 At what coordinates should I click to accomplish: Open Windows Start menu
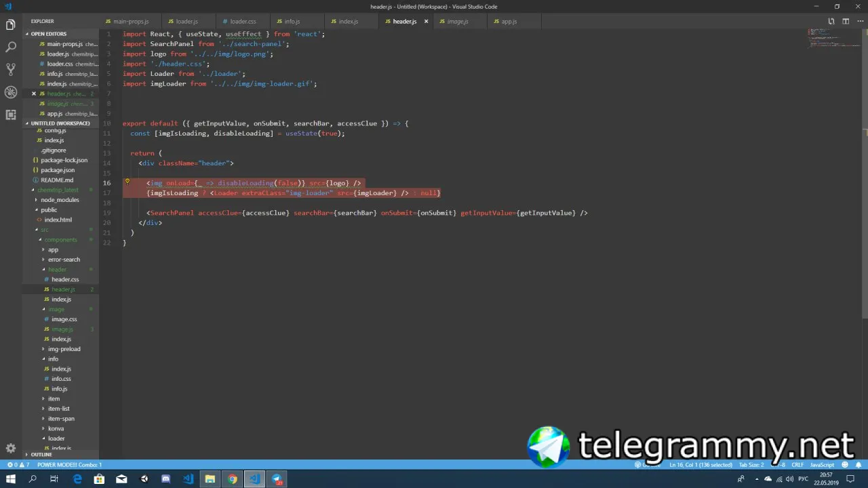[10, 479]
